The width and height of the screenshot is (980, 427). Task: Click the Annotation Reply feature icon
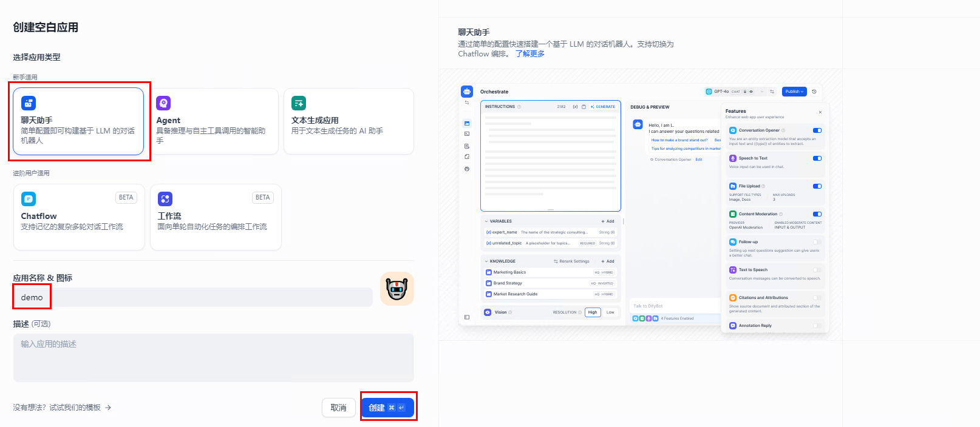click(733, 326)
